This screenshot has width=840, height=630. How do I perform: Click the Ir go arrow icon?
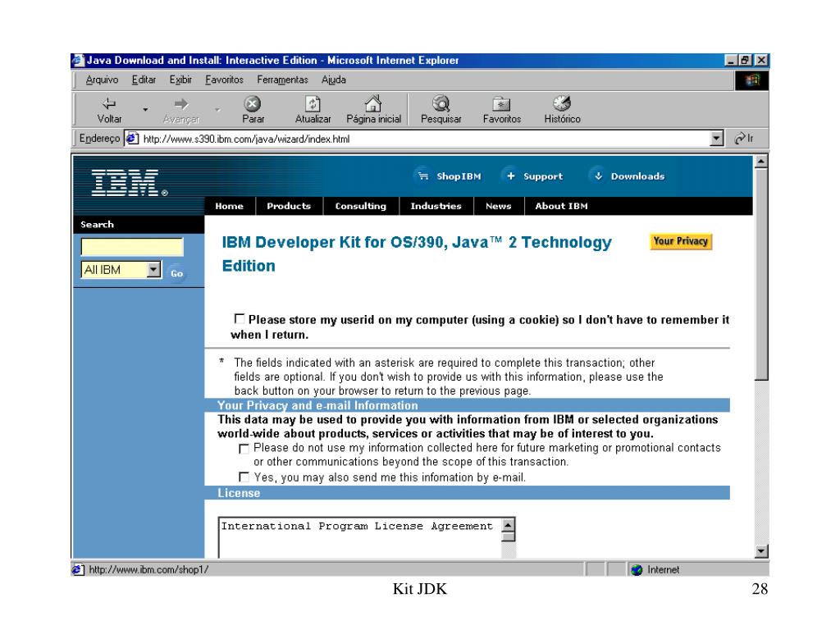[740, 139]
